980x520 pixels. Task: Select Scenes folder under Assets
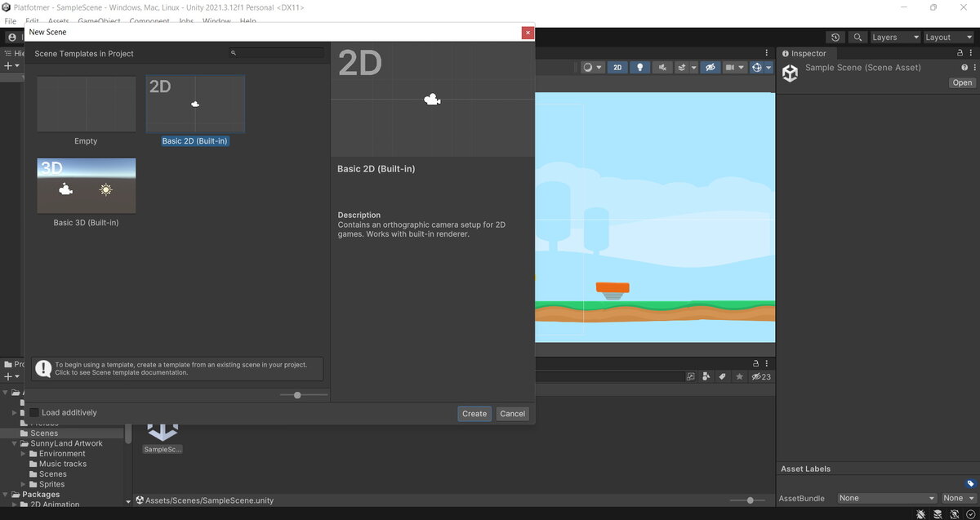pos(44,433)
